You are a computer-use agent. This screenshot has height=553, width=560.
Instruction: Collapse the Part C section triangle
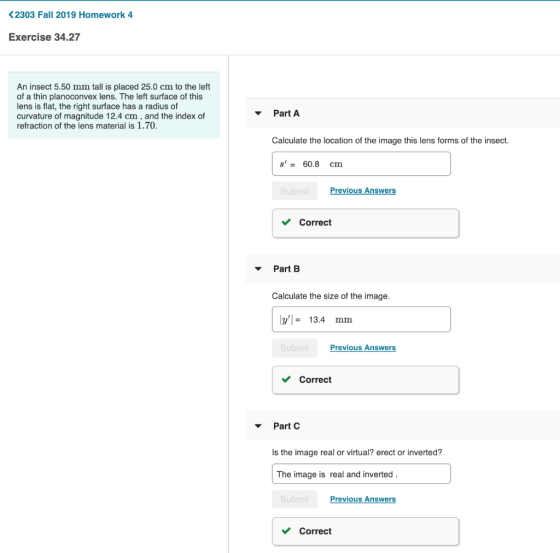pyautogui.click(x=258, y=426)
